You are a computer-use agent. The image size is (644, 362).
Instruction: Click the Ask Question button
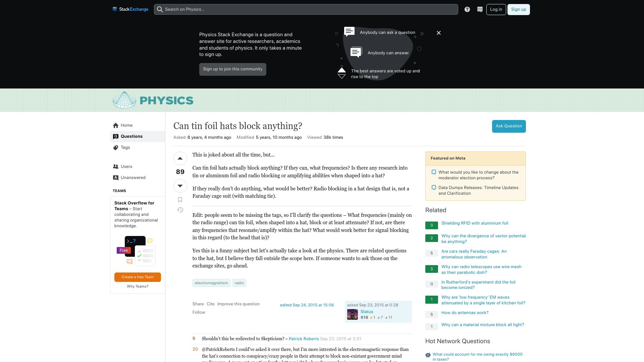pyautogui.click(x=509, y=126)
